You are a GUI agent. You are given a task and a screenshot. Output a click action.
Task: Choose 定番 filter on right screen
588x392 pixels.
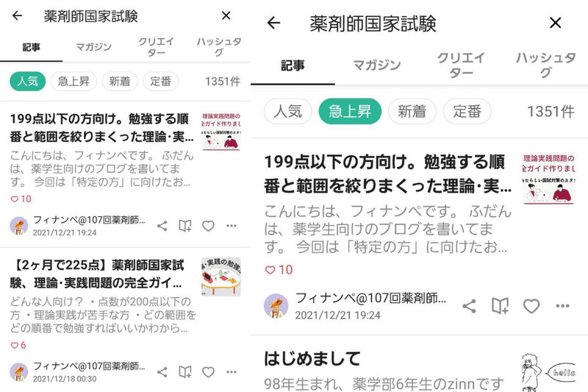click(x=467, y=111)
